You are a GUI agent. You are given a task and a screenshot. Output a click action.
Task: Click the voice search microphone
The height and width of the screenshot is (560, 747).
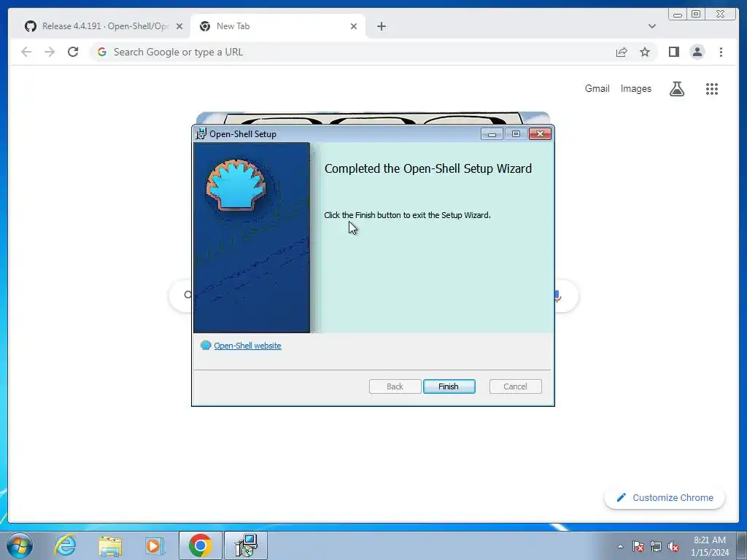point(557,296)
